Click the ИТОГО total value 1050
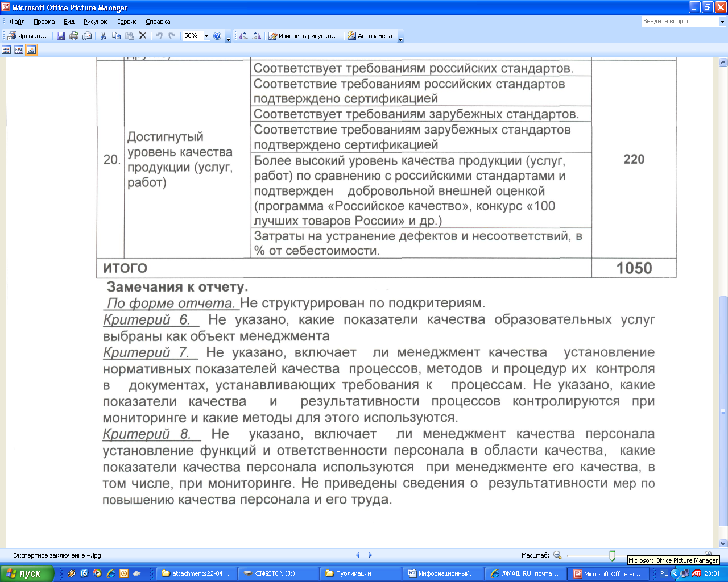Viewport: 728px width, 582px height. click(x=634, y=268)
